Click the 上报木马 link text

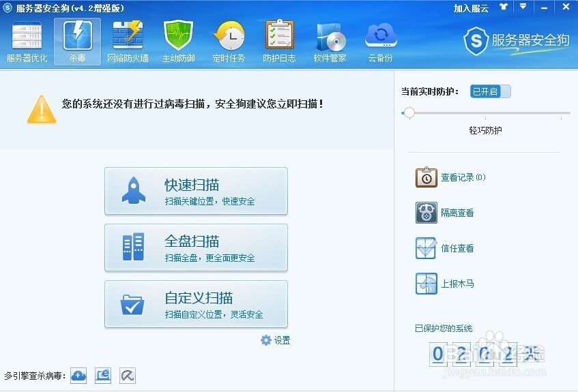[x=457, y=284]
